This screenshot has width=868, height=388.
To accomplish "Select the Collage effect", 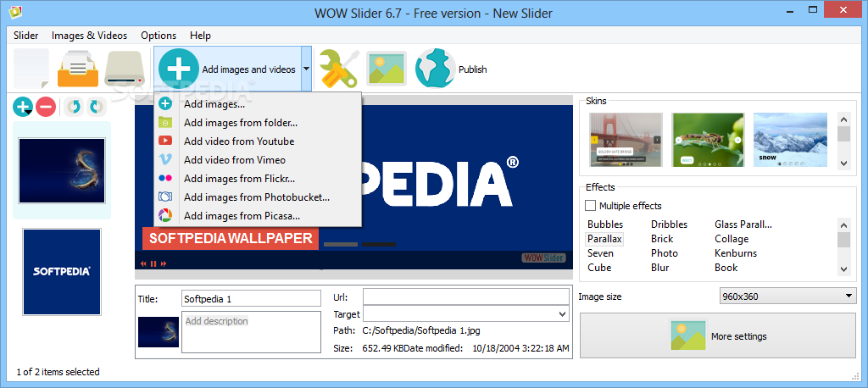I will pyautogui.click(x=732, y=239).
